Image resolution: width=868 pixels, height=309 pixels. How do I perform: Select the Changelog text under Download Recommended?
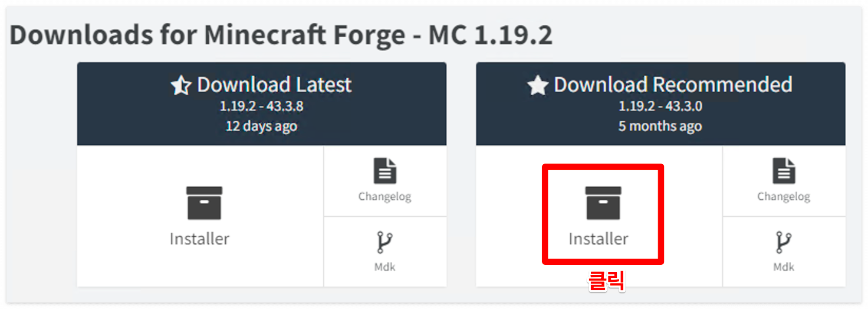[x=783, y=197]
